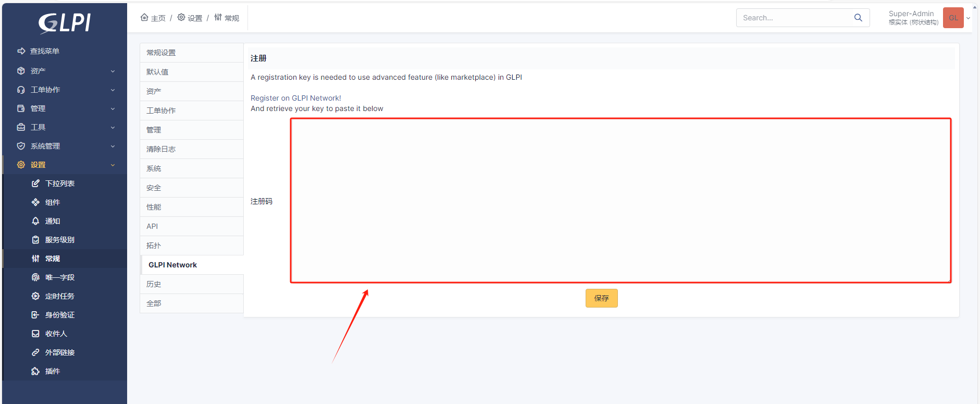Click the 工具 briefcase icon in sidebar
This screenshot has height=404, width=980.
pos(21,127)
